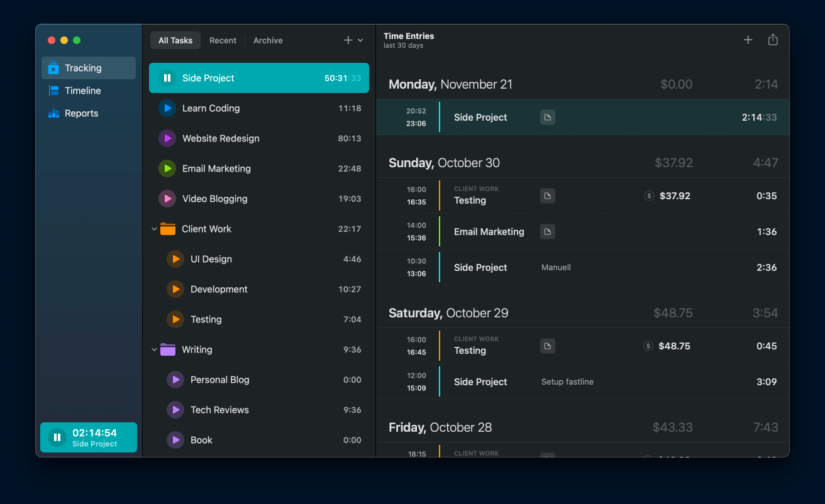Screen dimensions: 825x504
Task: Start tracking Website Redesign task
Action: click(x=167, y=138)
